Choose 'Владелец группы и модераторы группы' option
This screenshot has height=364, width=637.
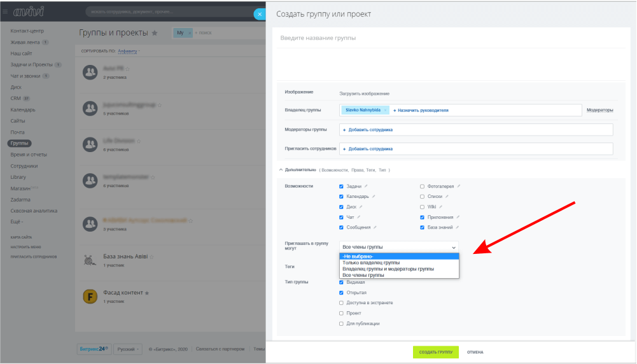388,269
